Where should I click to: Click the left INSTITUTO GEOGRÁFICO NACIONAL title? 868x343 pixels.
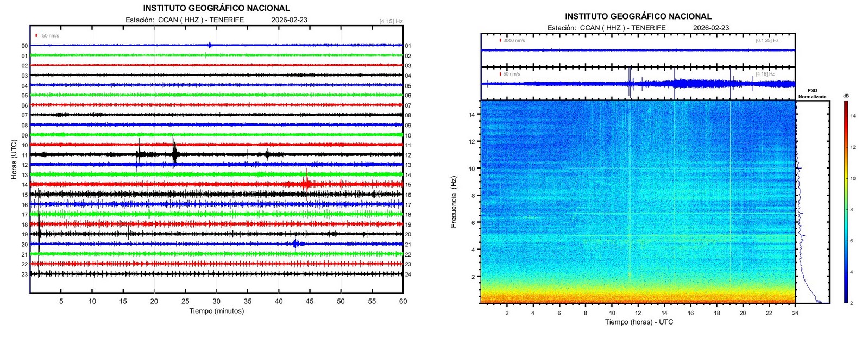pyautogui.click(x=216, y=8)
